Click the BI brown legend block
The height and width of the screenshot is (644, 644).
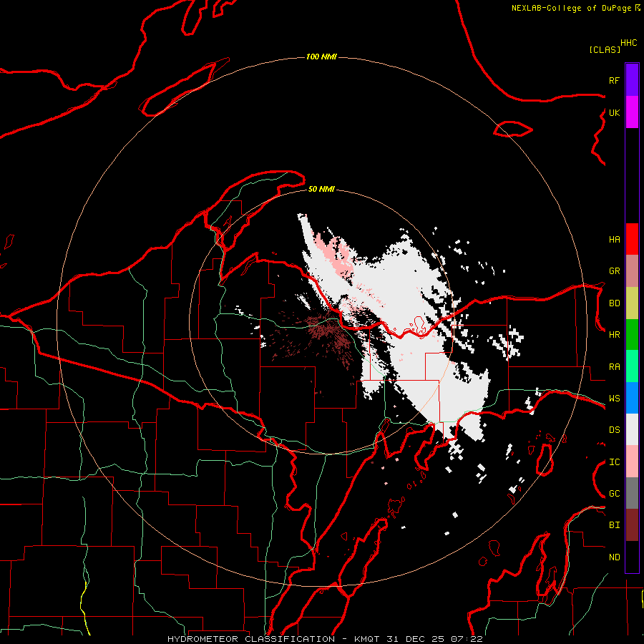(x=632, y=525)
